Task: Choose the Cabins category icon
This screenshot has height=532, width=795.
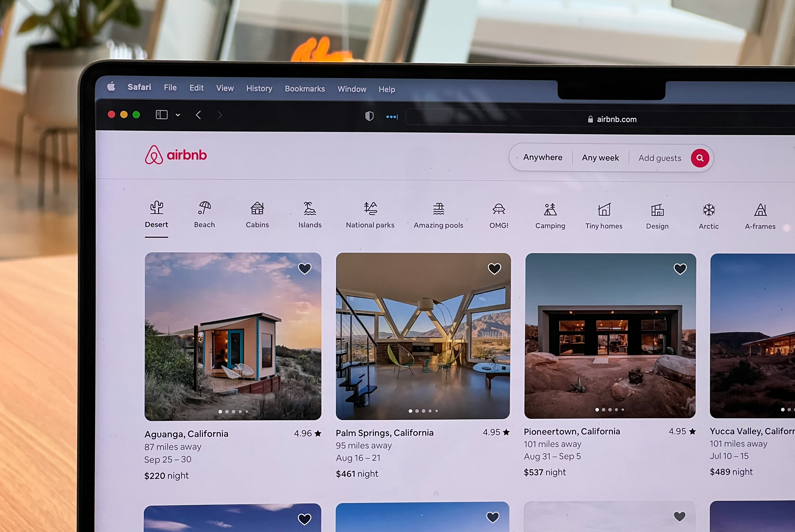Action: (257, 208)
